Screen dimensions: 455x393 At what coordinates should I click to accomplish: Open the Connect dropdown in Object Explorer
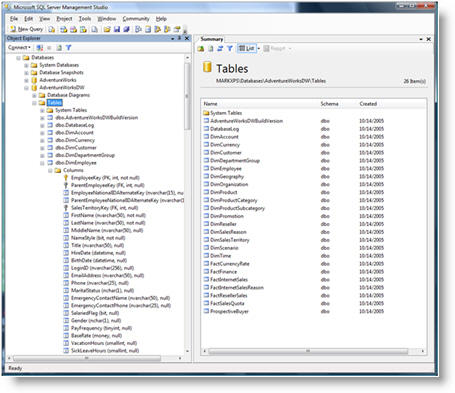[19, 48]
